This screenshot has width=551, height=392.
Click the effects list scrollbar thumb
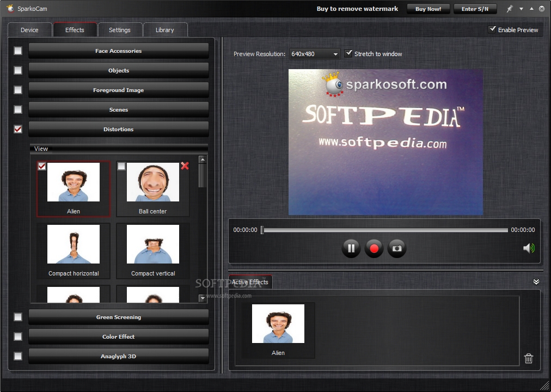202,175
